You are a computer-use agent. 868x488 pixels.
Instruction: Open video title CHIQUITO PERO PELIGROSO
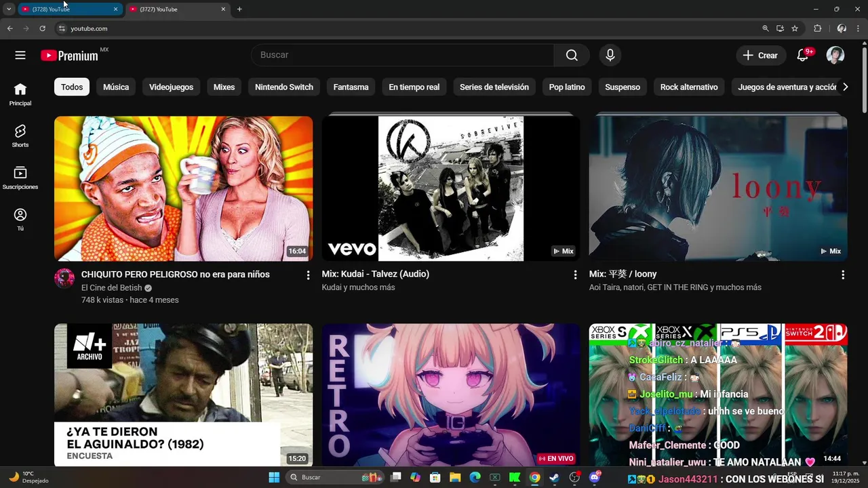[x=176, y=274]
